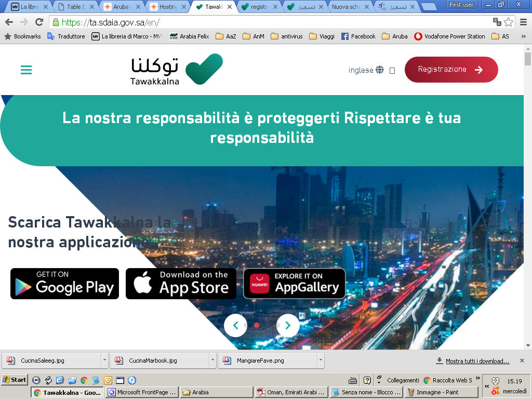Click the help question mark taskbar icon
Screen dimensions: 532x399
point(367,380)
